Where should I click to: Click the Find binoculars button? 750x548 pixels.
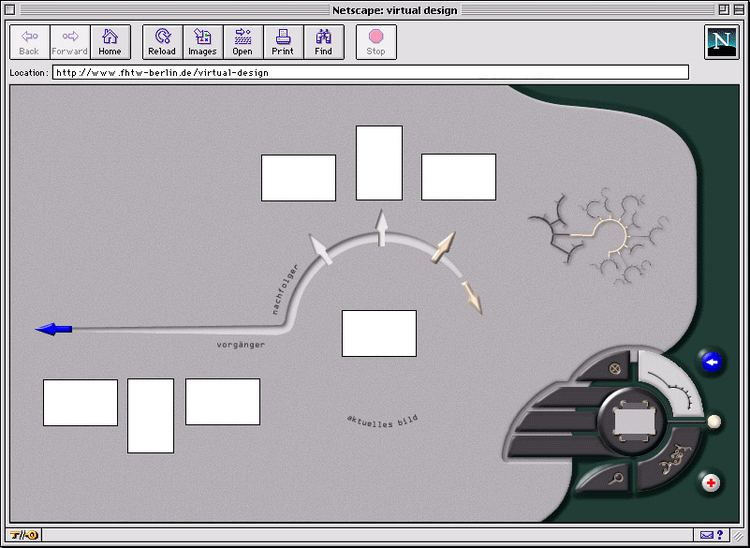(x=323, y=42)
